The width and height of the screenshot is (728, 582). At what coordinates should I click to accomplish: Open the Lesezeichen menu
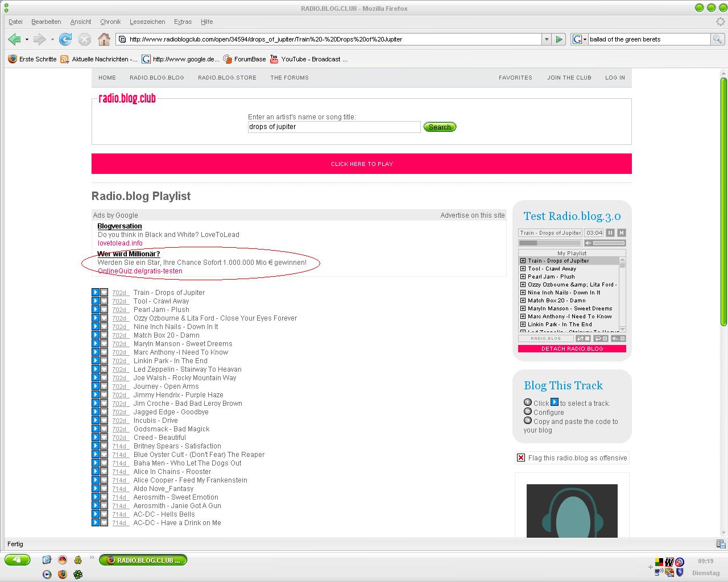pyautogui.click(x=147, y=22)
